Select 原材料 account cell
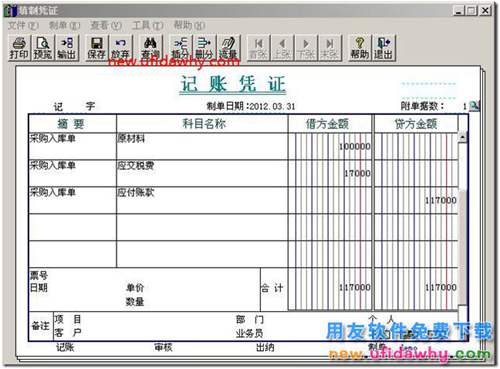Viewport: 500px width, 369px height. tap(202, 146)
